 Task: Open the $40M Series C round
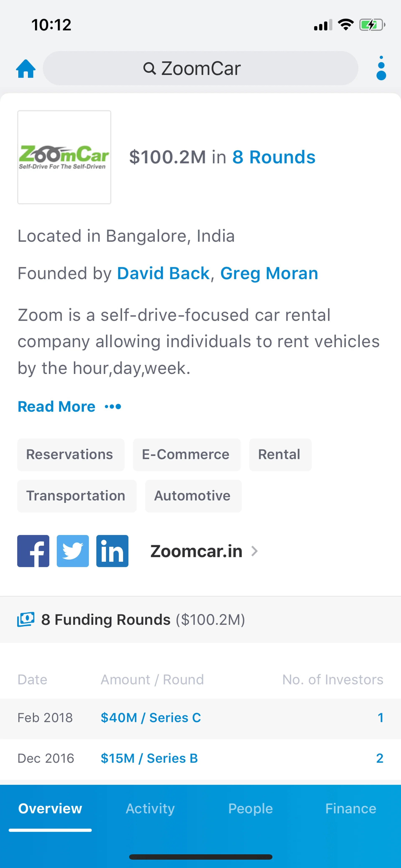tap(151, 718)
